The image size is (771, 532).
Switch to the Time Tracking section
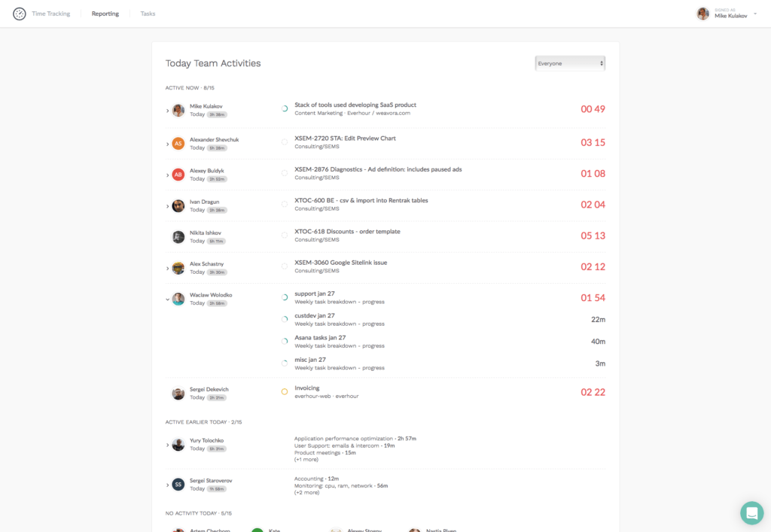coord(52,13)
